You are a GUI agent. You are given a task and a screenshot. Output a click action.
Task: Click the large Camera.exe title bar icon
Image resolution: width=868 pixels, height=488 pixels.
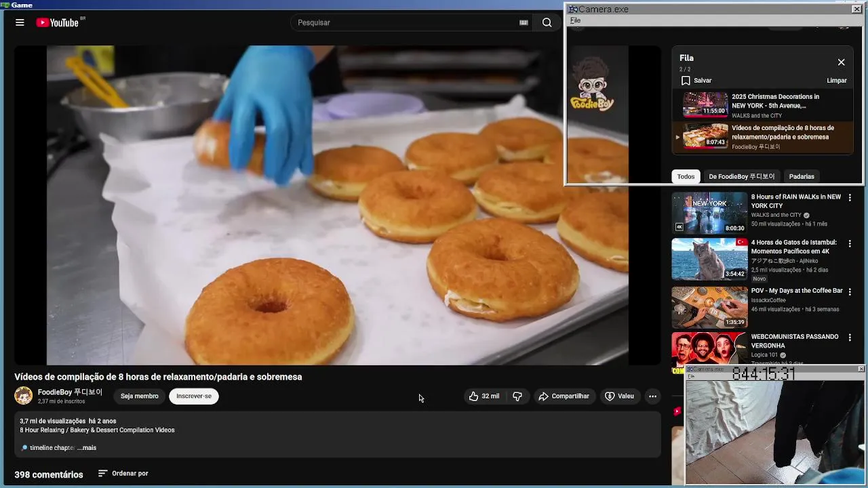click(x=573, y=9)
